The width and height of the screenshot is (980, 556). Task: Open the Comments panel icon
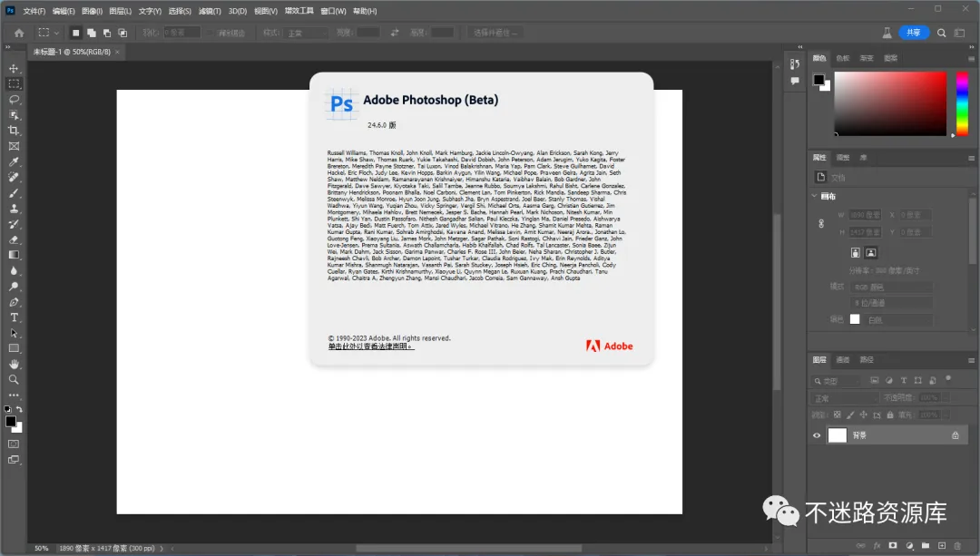point(794,81)
